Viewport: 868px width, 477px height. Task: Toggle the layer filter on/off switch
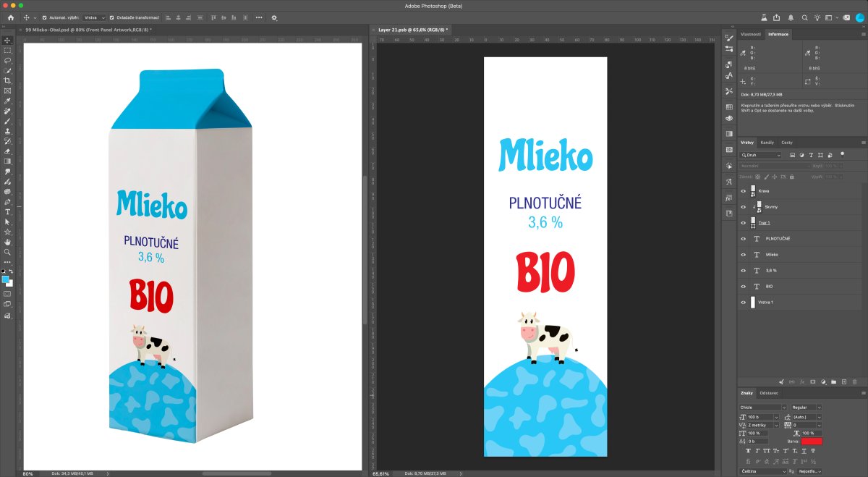point(842,153)
